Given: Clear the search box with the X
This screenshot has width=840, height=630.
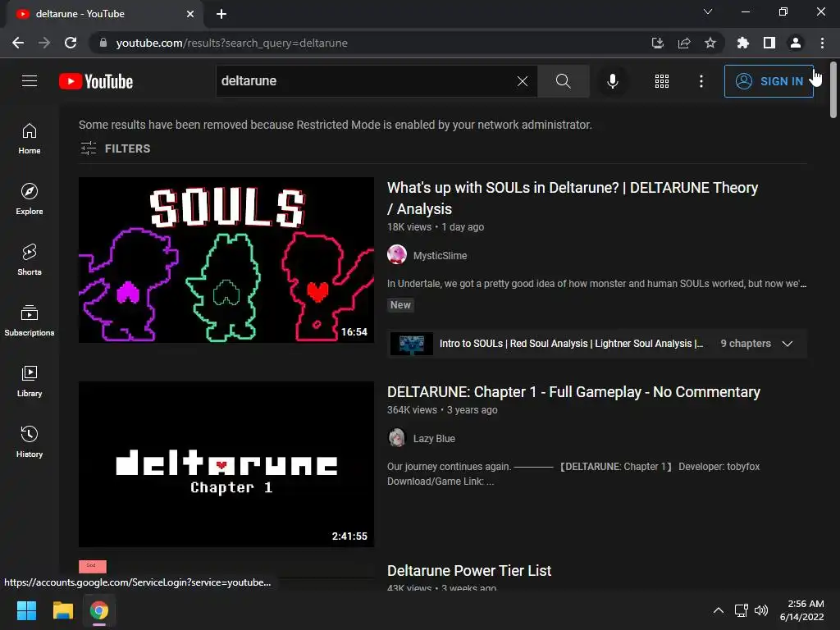Looking at the screenshot, I should 523,81.
